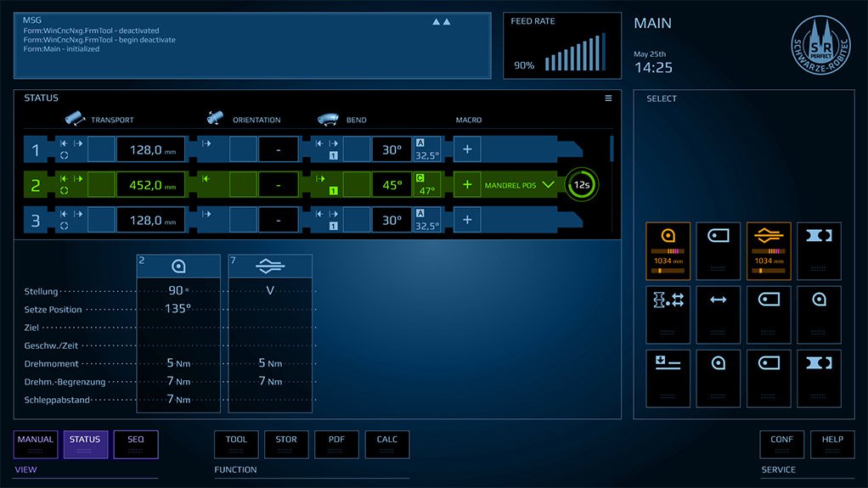
Task: Collapse the MSG panel with up arrows
Action: tap(441, 21)
